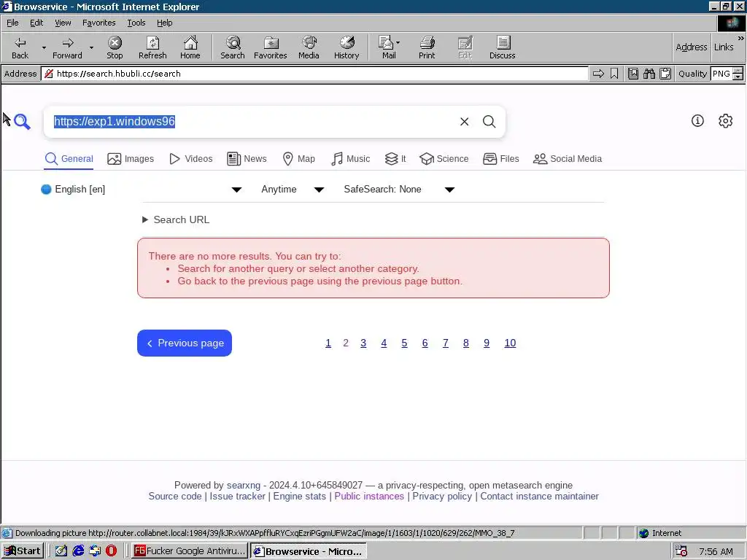Click the binoculars find icon

pyautogui.click(x=649, y=74)
